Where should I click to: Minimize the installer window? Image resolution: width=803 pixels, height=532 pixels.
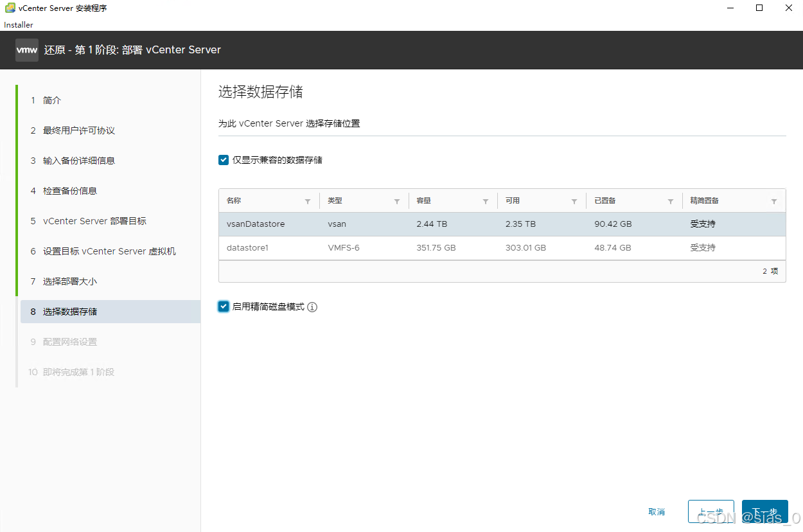click(730, 8)
